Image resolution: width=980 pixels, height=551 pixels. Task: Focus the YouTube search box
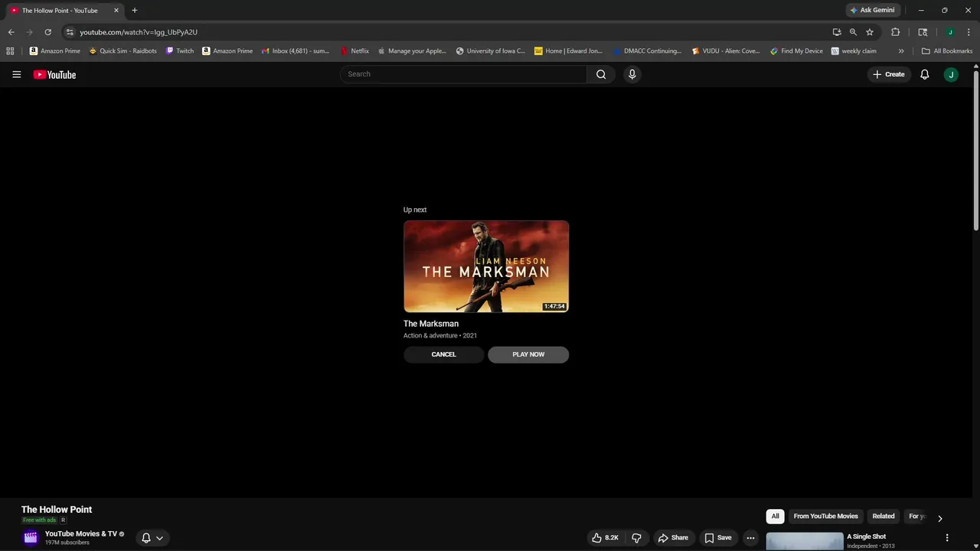464,74
